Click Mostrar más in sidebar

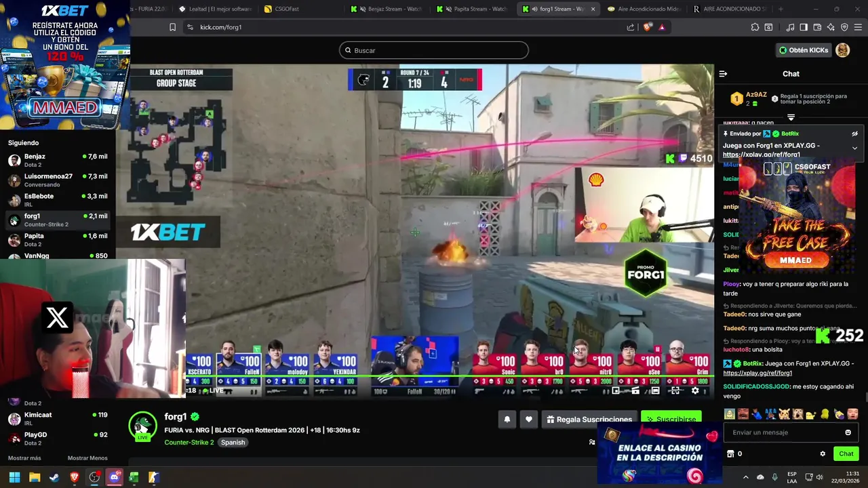point(24,458)
